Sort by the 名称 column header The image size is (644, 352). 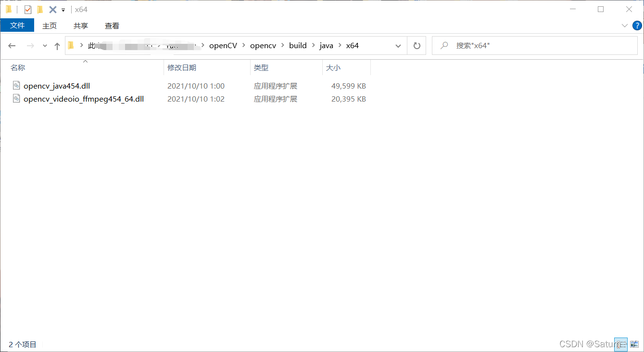click(86, 68)
